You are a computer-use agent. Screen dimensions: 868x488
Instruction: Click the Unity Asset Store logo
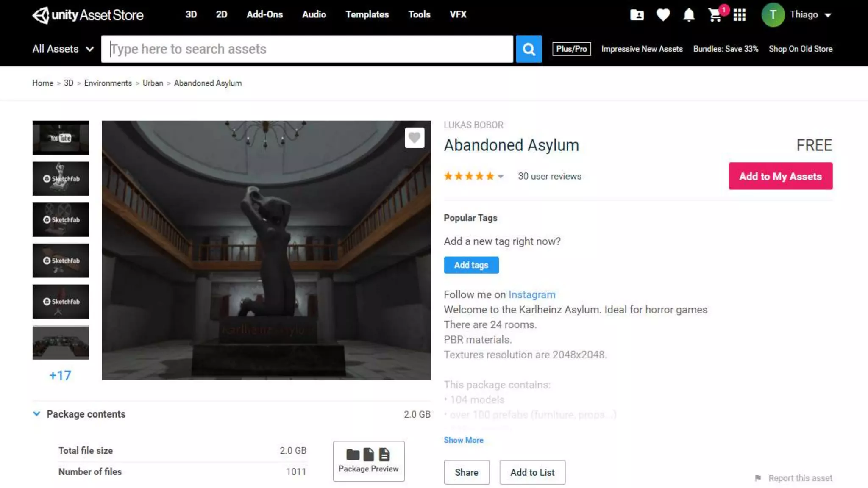pyautogui.click(x=88, y=15)
